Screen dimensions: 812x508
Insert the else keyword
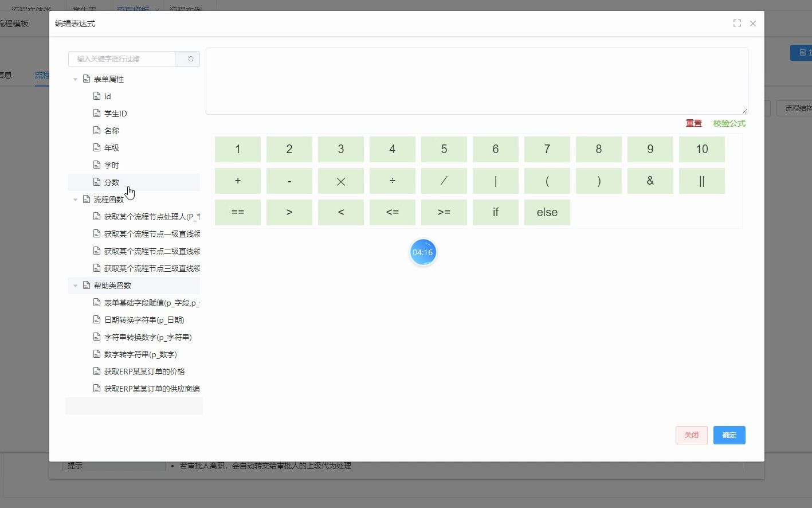click(547, 212)
